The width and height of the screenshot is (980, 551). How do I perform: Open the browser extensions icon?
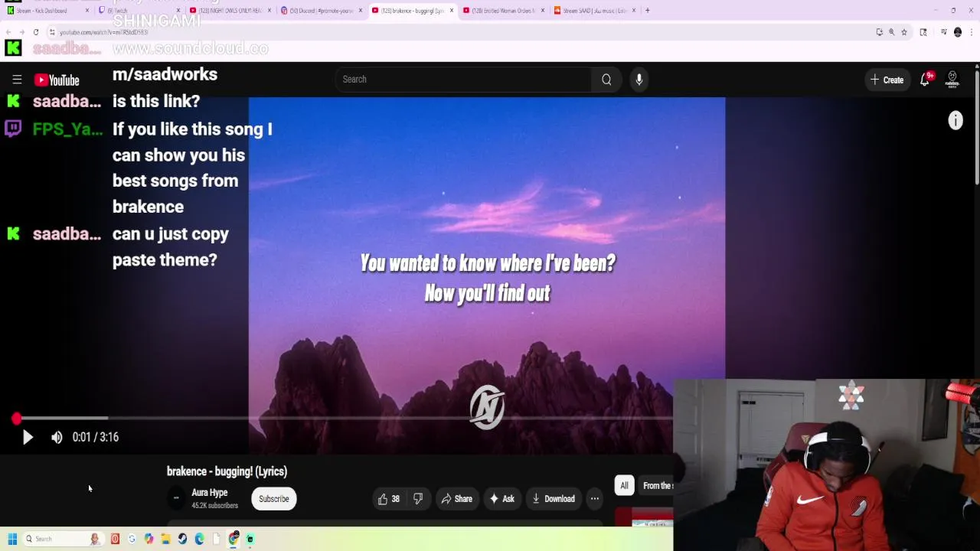pyautogui.click(x=923, y=32)
